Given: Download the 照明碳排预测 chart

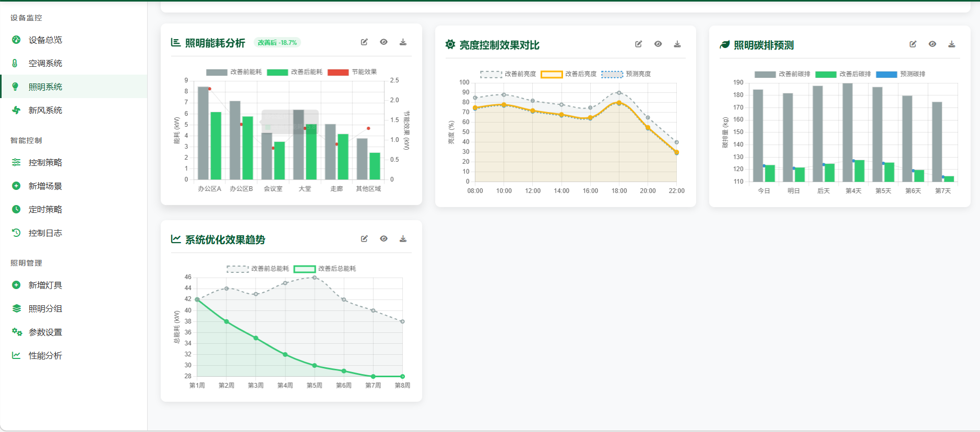Looking at the screenshot, I should click(951, 44).
